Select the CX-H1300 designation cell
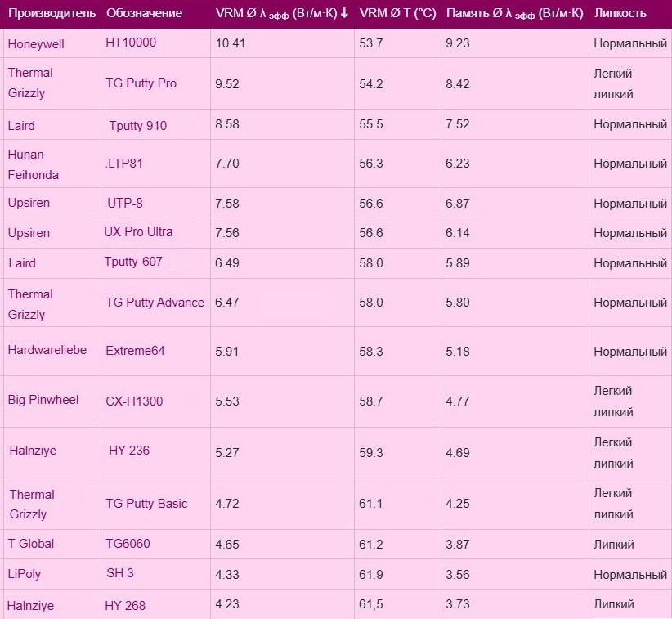 pyautogui.click(x=134, y=401)
